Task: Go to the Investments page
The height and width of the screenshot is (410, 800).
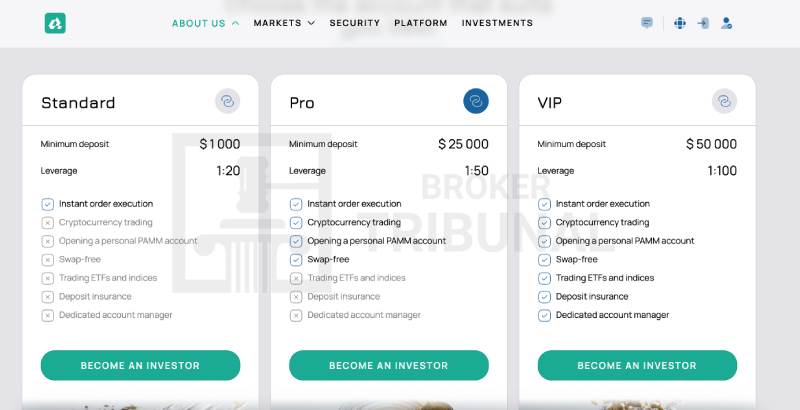Action: pyautogui.click(x=497, y=23)
